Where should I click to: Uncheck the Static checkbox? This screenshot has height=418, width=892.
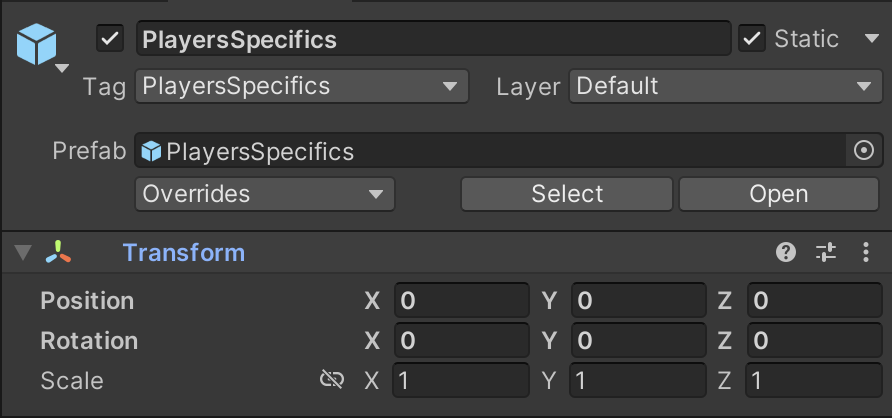[752, 39]
